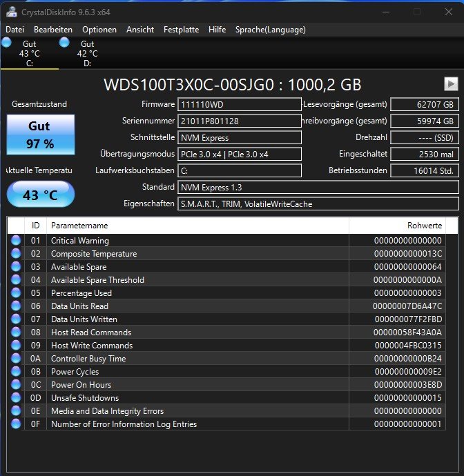
Task: Select the Power On Hours parameter name
Action: coord(81,385)
